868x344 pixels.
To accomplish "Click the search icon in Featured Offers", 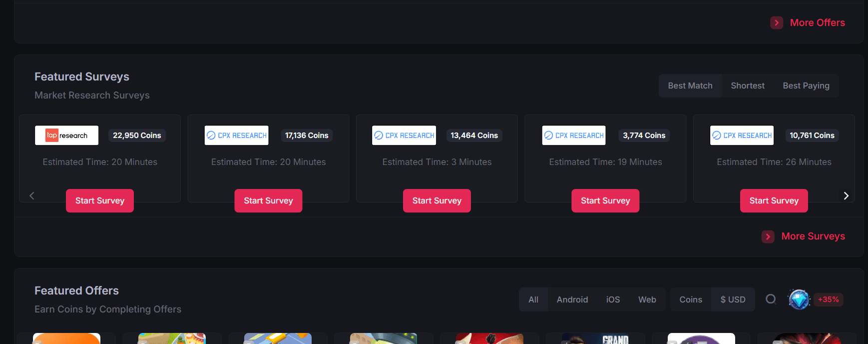I will click(771, 299).
